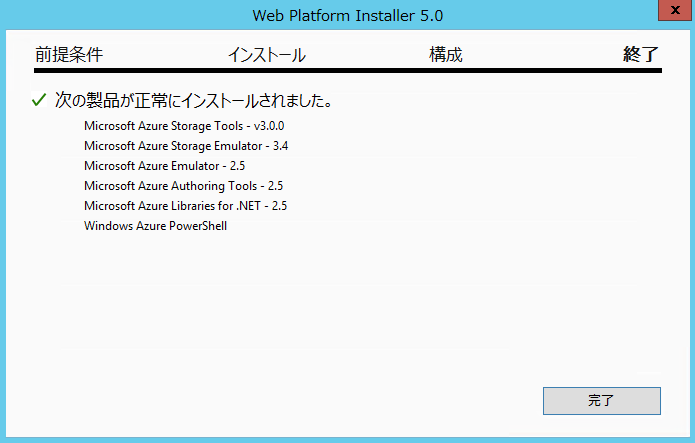The width and height of the screenshot is (695, 443).
Task: Select the インストール step heading
Action: 267,55
